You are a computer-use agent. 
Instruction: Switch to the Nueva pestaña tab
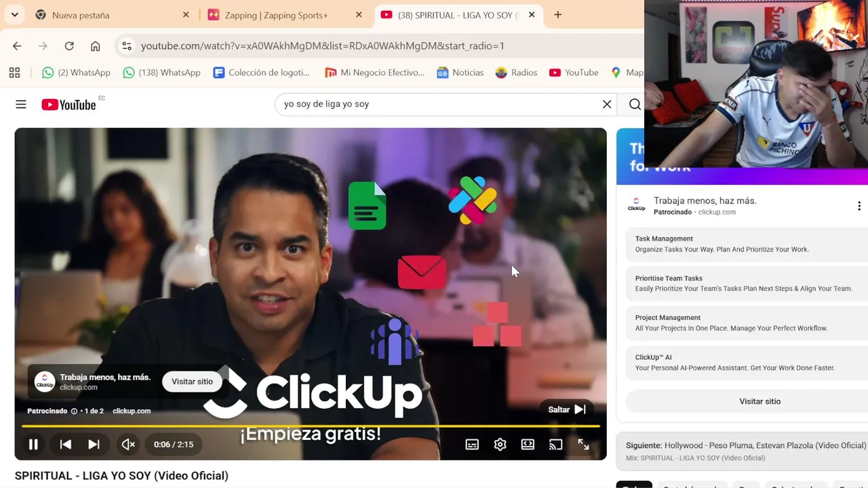coord(113,15)
